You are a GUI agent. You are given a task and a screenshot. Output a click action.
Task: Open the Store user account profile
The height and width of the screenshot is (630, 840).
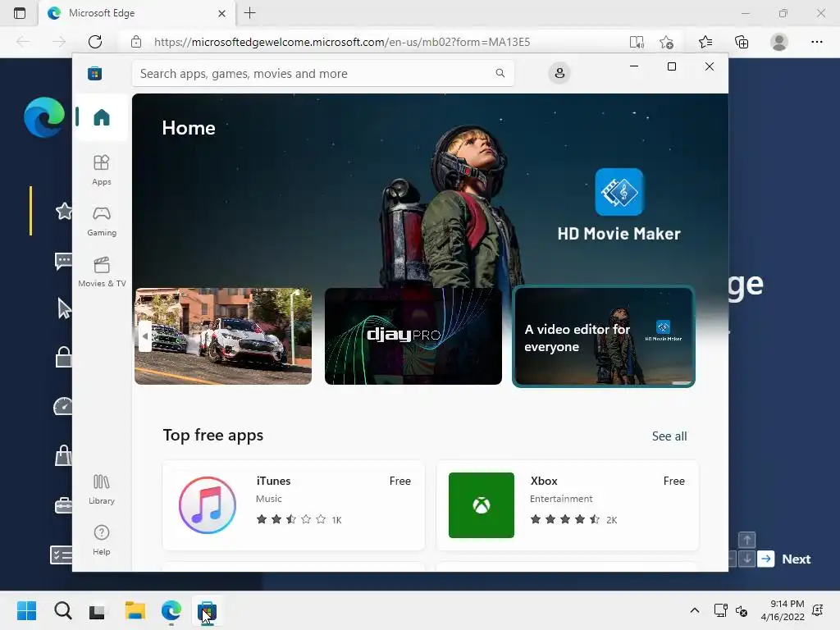(x=559, y=73)
